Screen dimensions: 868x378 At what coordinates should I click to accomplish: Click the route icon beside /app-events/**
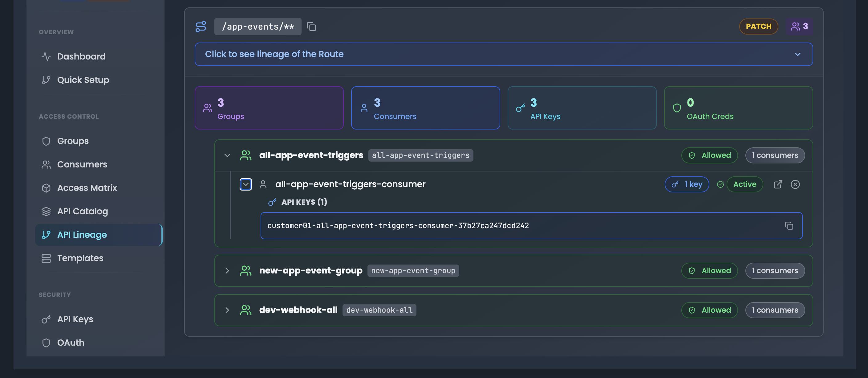[201, 26]
